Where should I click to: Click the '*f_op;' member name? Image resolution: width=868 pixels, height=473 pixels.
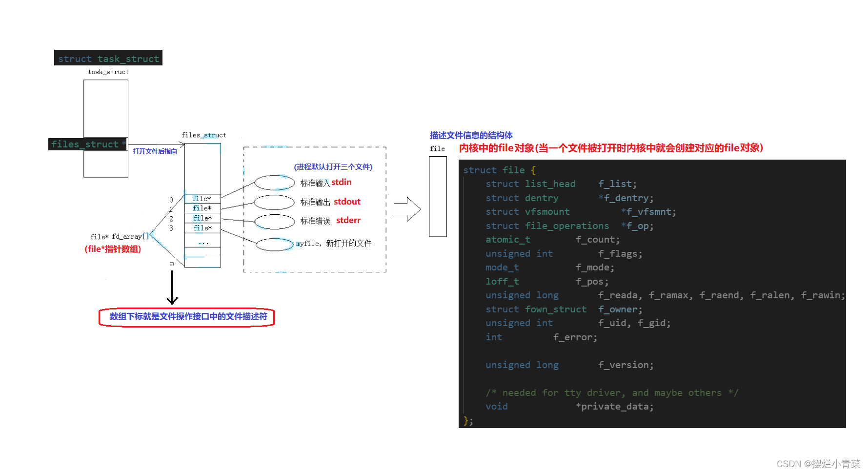click(637, 226)
